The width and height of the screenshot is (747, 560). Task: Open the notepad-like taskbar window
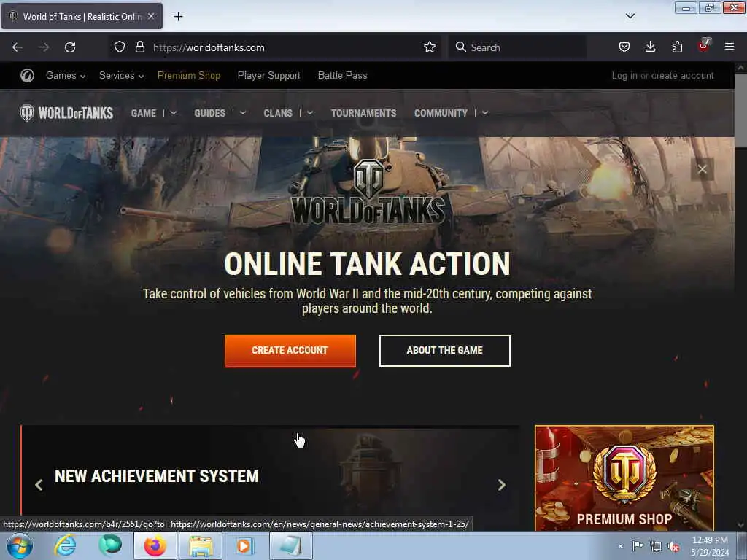coord(291,545)
